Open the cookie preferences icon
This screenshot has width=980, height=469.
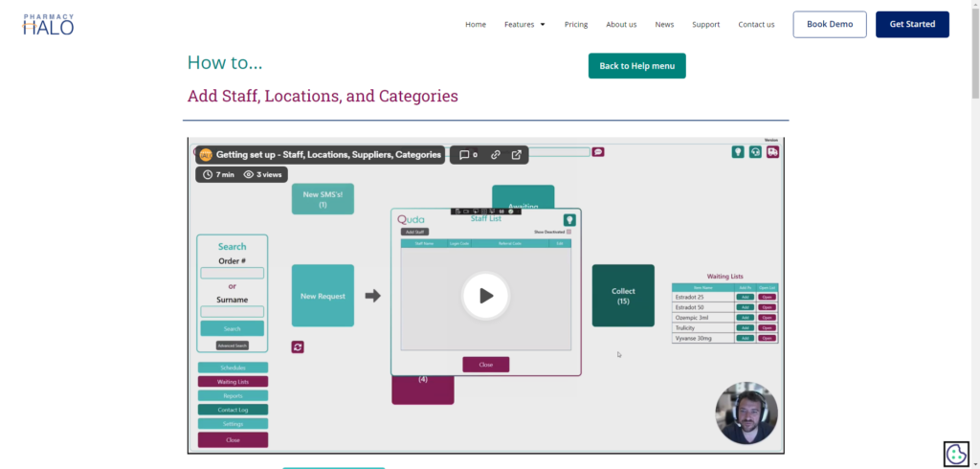coord(956,454)
